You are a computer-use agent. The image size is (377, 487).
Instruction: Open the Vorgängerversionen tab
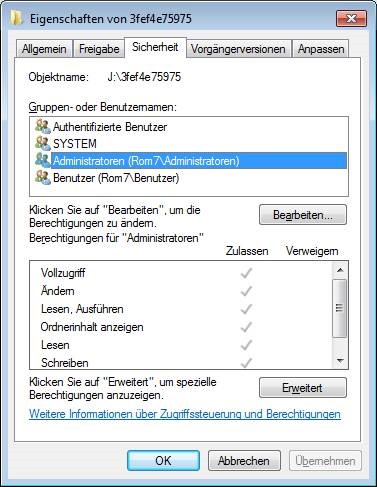(x=238, y=49)
